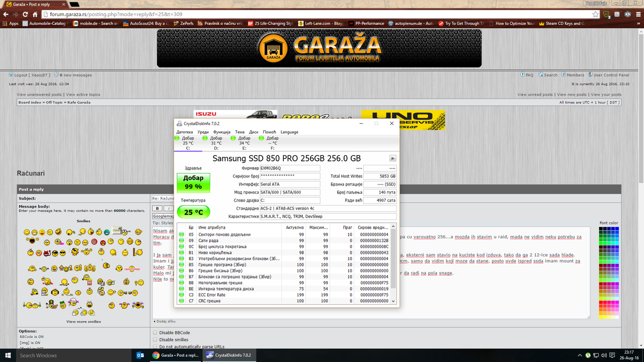The image size is (644, 362).
Task: Pick the black font color swatch
Action: click(601, 229)
